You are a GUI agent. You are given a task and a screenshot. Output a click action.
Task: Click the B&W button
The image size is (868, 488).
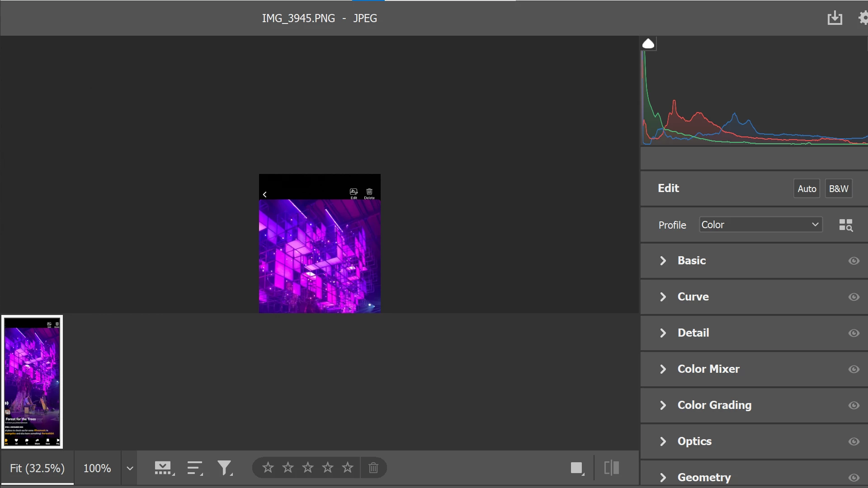(x=838, y=189)
